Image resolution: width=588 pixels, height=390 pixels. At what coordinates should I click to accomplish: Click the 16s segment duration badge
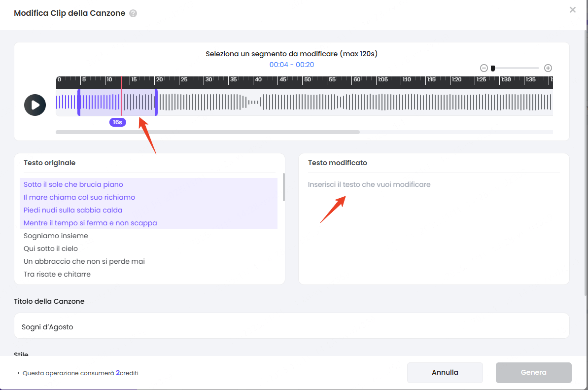(x=117, y=122)
